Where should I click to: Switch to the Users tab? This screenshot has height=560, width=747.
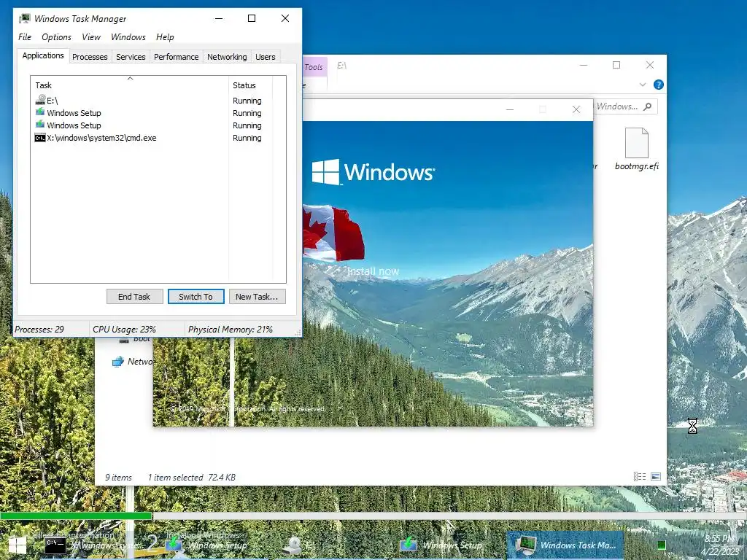pos(265,57)
